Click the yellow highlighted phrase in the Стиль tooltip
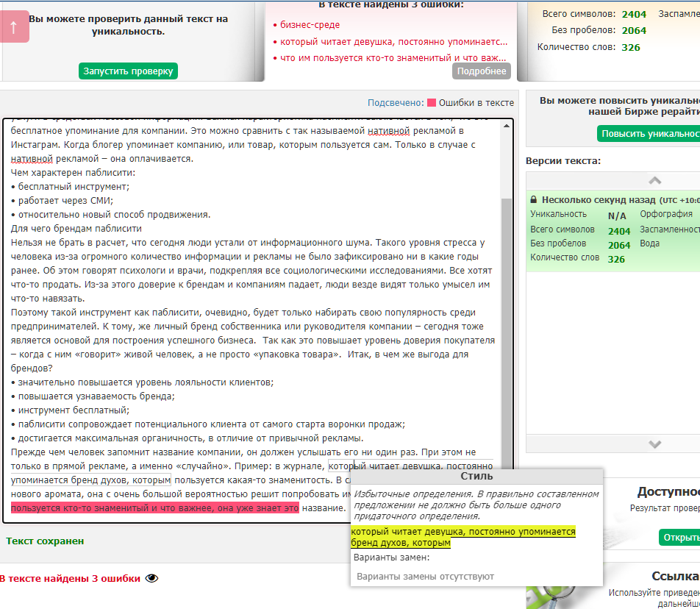Image resolution: width=700 pixels, height=609 pixels. pos(463,537)
